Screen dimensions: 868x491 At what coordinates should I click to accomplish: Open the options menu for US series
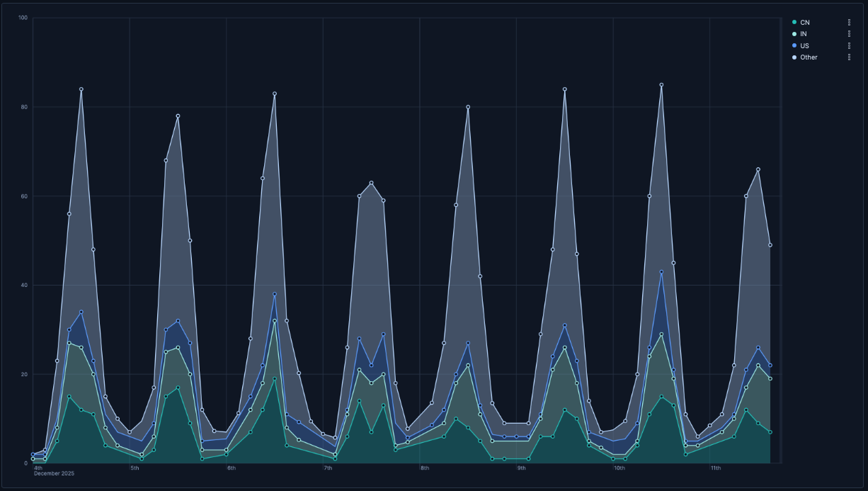[x=849, y=45]
